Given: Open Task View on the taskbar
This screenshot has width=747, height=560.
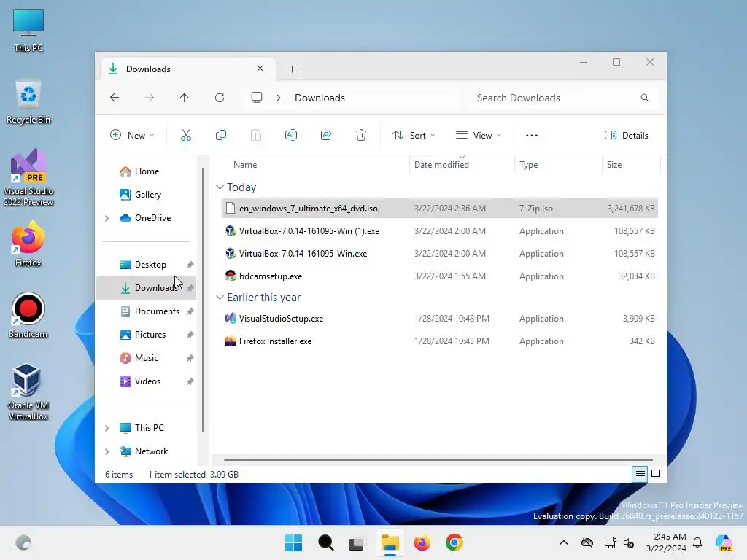Looking at the screenshot, I should [x=356, y=542].
